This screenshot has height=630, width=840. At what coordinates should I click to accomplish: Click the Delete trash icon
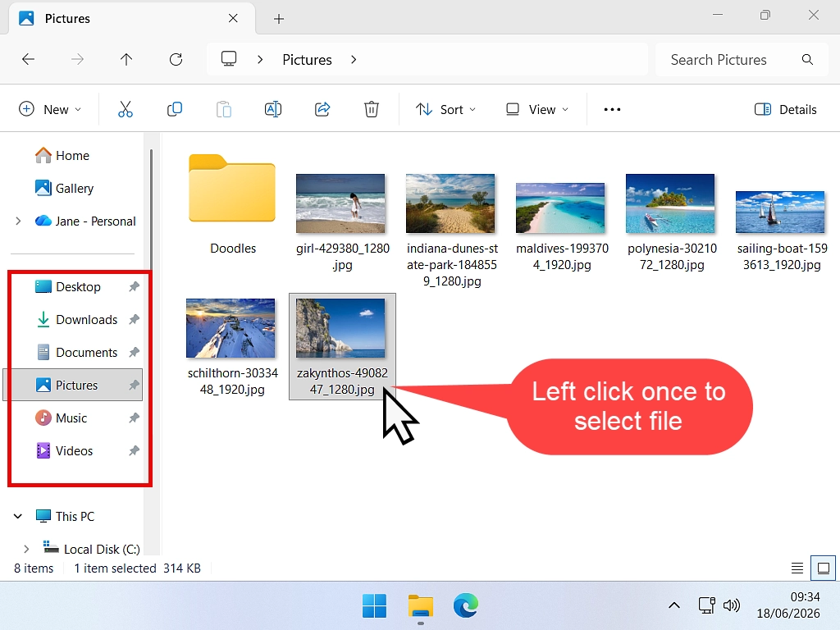tap(372, 109)
